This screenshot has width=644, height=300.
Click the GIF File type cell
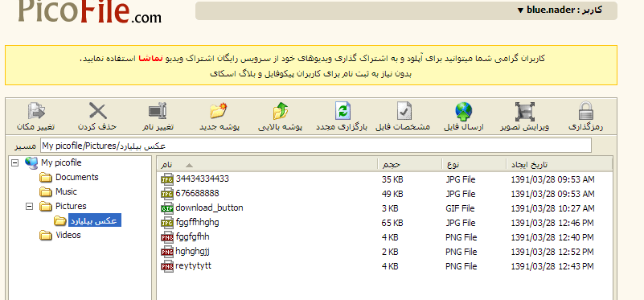460,208
